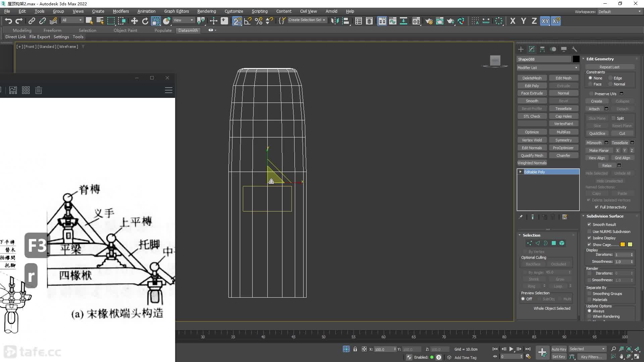
Task: Collapse the Subdivision Surface rollout
Action: pyautogui.click(x=604, y=216)
